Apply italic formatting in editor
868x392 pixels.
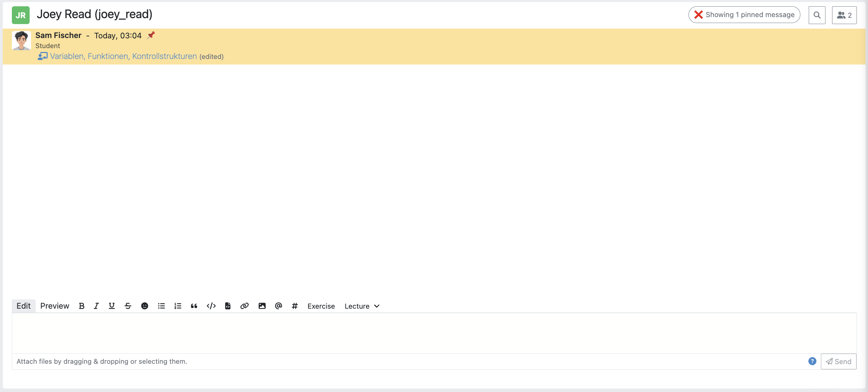tap(96, 306)
